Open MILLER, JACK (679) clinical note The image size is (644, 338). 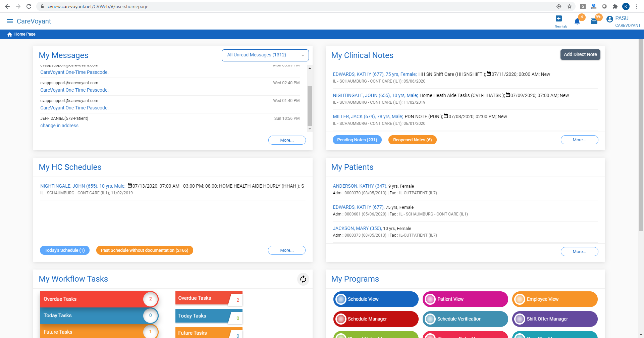pyautogui.click(x=368, y=116)
